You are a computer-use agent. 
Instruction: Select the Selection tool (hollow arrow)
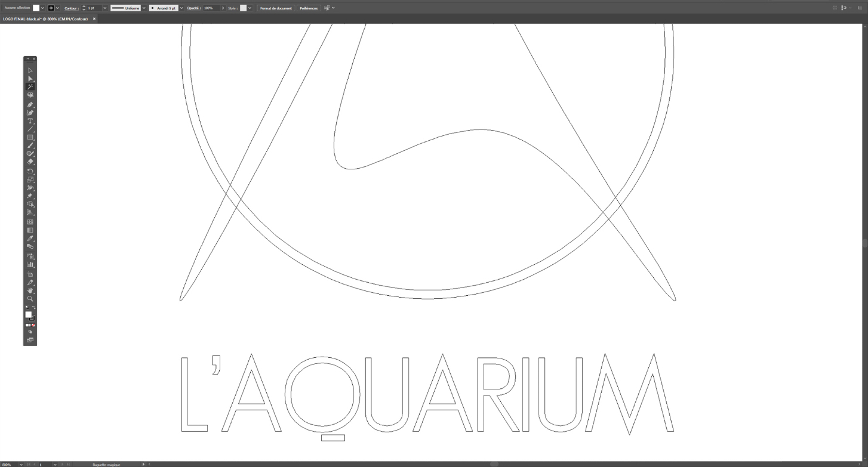click(30, 70)
